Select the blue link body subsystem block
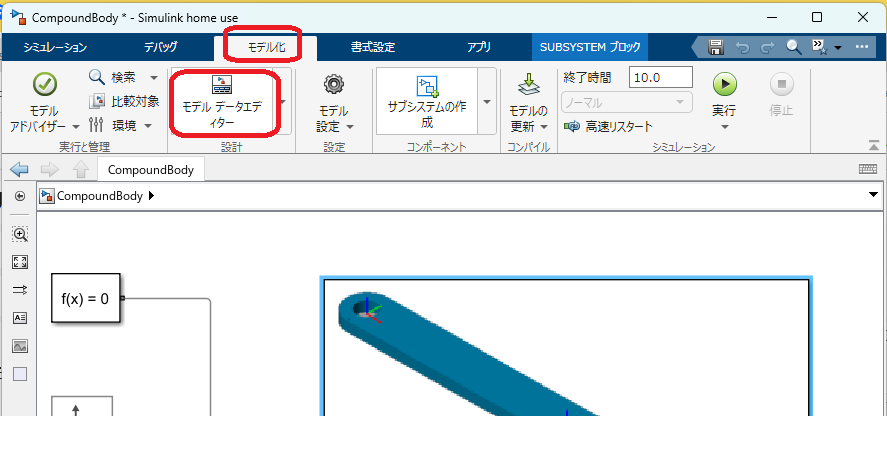Viewport: 887px width, 457px height. tap(566, 346)
